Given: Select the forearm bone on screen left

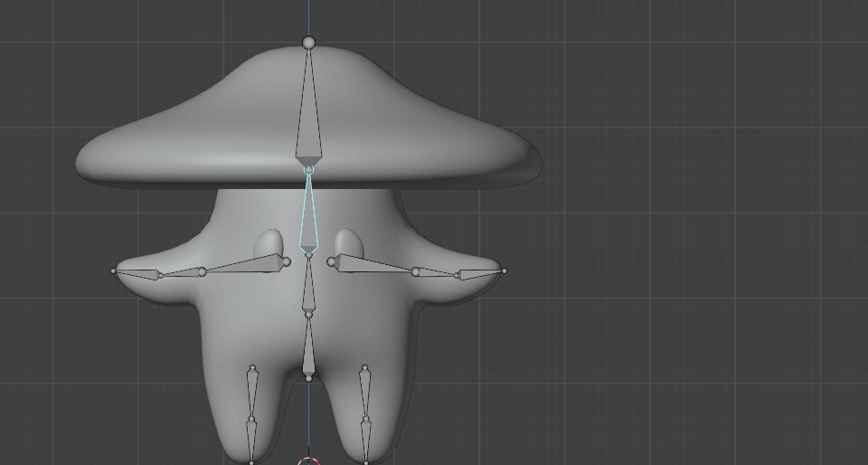Looking at the screenshot, I should (179, 272).
